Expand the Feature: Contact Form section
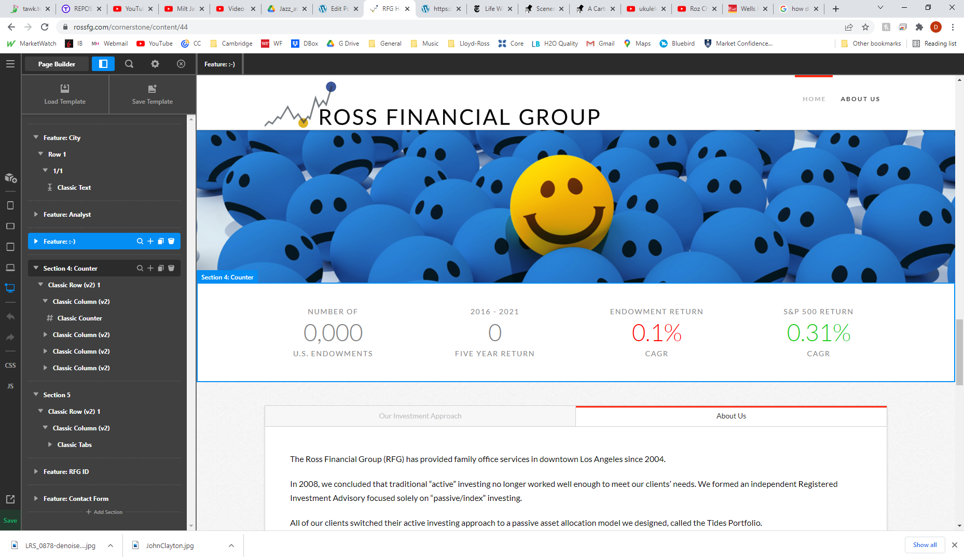The image size is (964, 560). point(36,498)
